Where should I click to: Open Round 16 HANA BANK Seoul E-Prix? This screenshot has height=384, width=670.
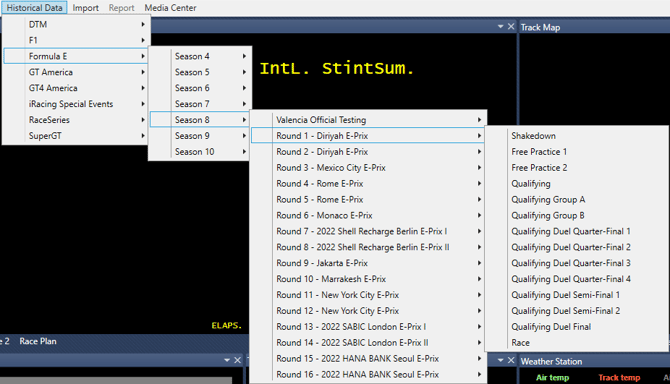point(368,375)
